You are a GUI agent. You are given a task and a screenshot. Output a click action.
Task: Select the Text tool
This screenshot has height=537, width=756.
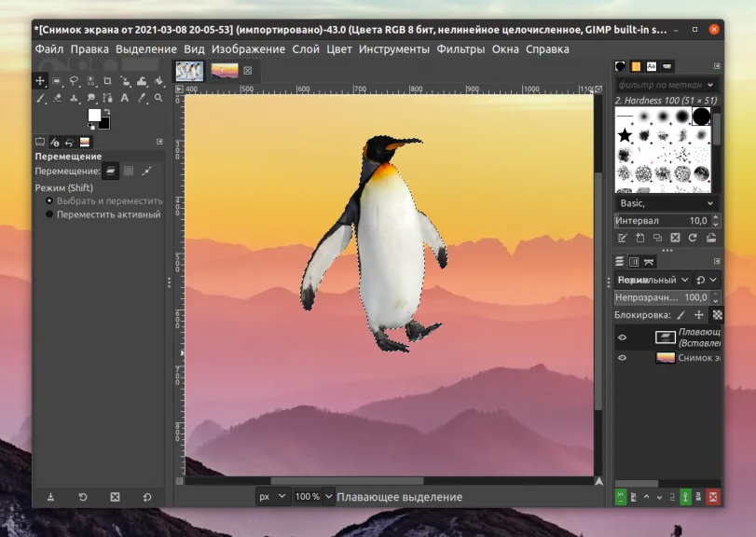(124, 97)
